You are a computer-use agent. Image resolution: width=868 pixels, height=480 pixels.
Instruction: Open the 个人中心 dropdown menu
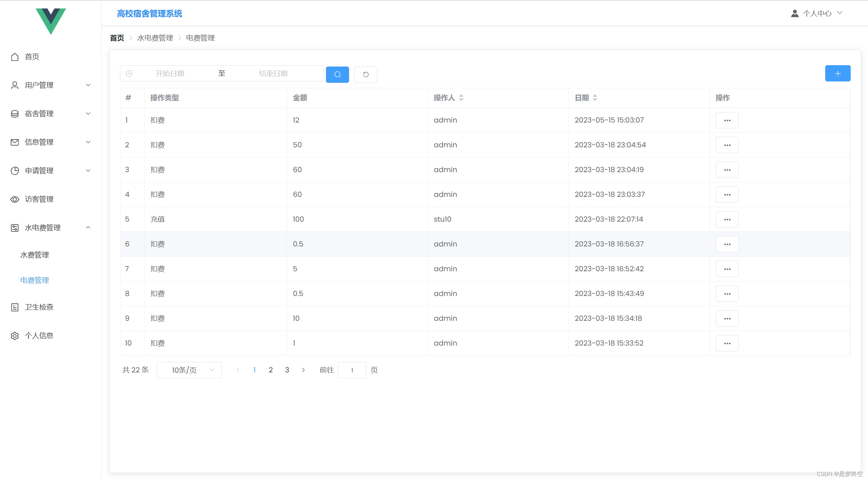click(x=818, y=13)
